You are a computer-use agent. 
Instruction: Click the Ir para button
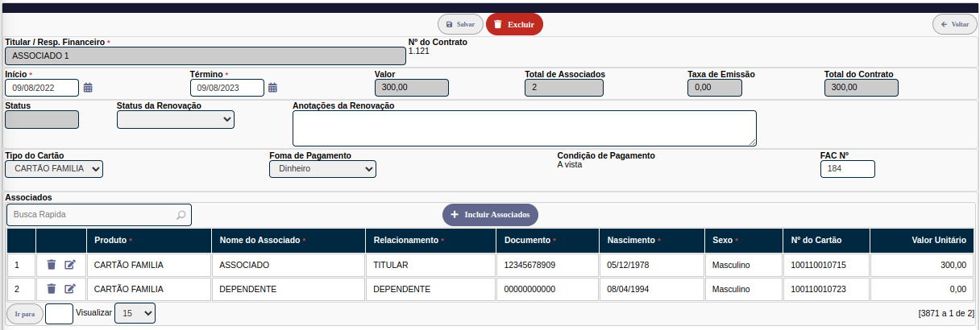pyautogui.click(x=23, y=314)
